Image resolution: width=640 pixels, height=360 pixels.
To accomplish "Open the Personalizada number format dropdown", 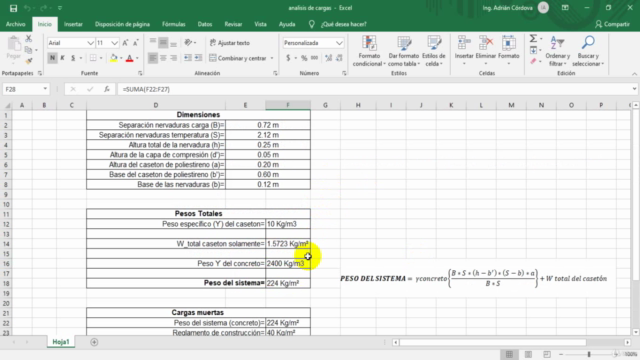I will [x=339, y=43].
